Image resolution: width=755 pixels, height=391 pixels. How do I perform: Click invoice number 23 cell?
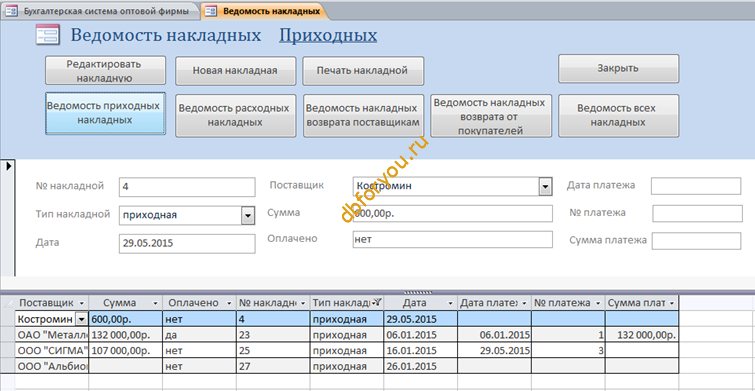(273, 335)
